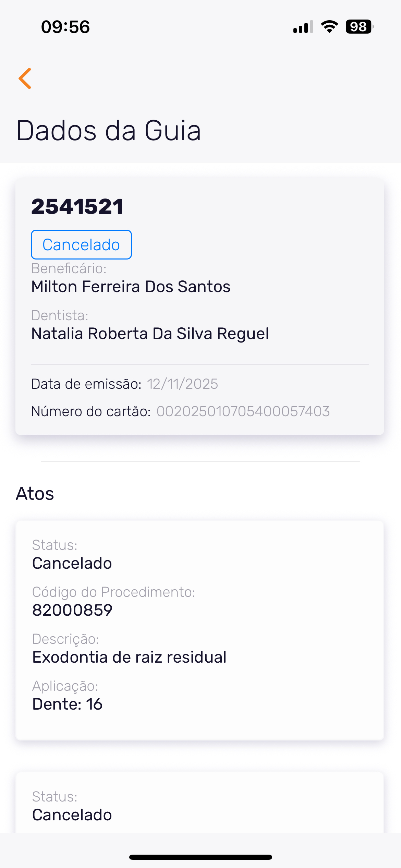
Task: Tap the battery level indicator
Action: click(x=359, y=27)
